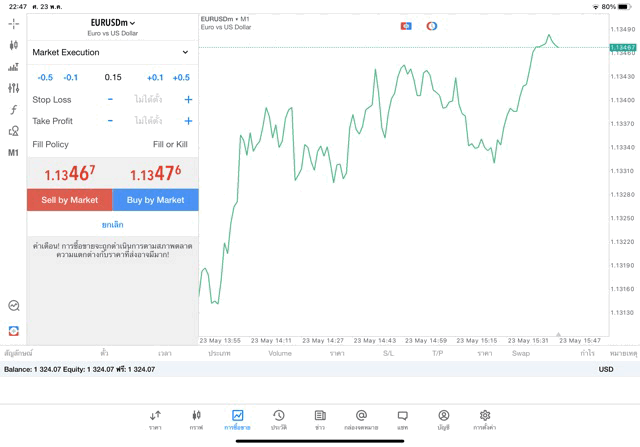The width and height of the screenshot is (640, 447).
Task: Open the indicators function icon
Action: coord(13,109)
